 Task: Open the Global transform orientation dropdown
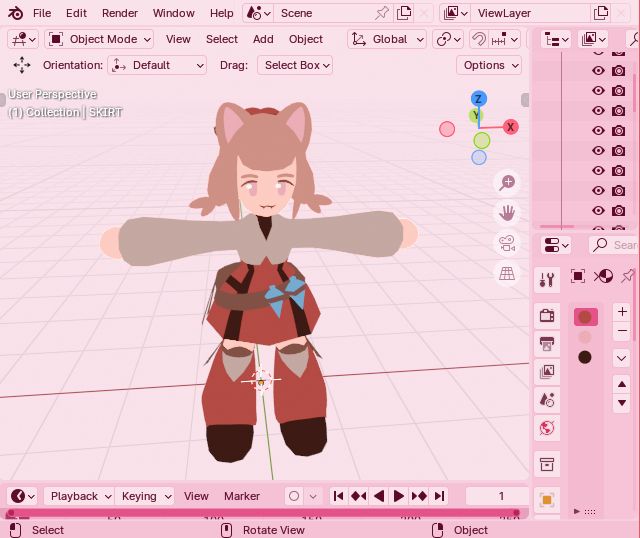coord(387,39)
